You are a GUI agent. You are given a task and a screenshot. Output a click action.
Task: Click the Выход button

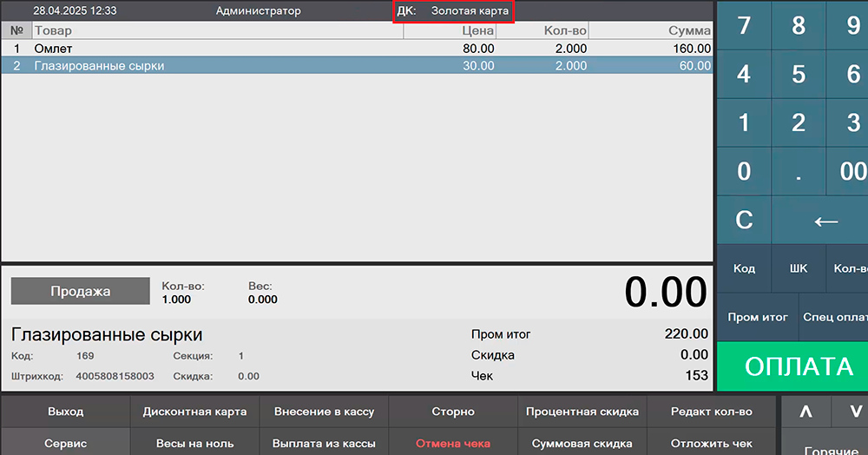coord(66,412)
